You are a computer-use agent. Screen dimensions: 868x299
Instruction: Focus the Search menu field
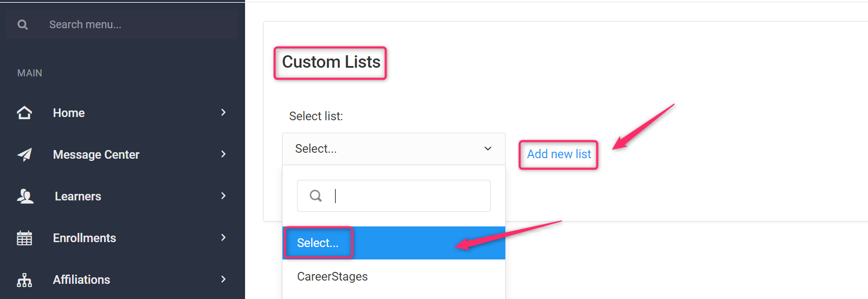[x=136, y=24]
